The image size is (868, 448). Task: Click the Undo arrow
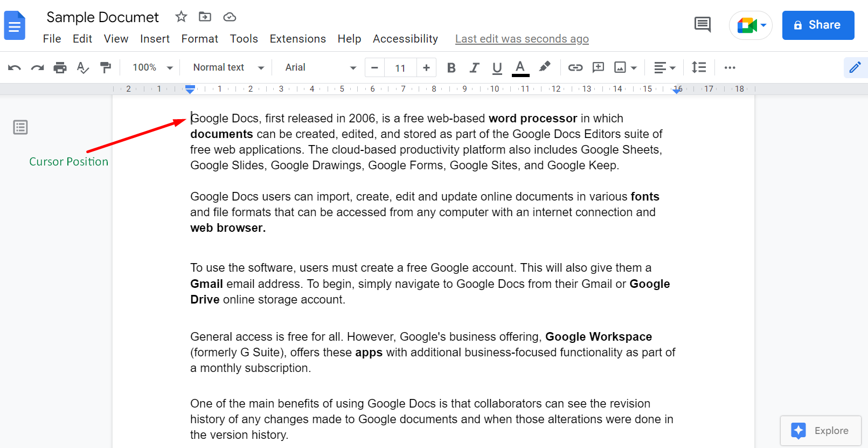tap(15, 67)
